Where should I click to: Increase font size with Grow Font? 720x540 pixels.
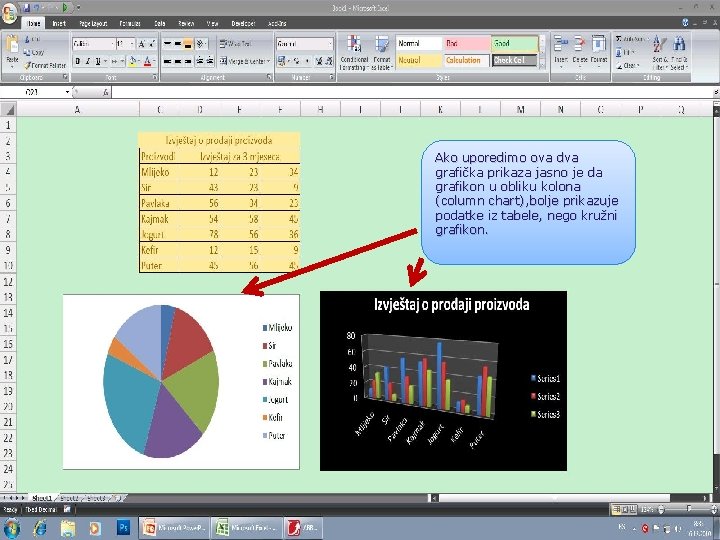pyautogui.click(x=142, y=44)
